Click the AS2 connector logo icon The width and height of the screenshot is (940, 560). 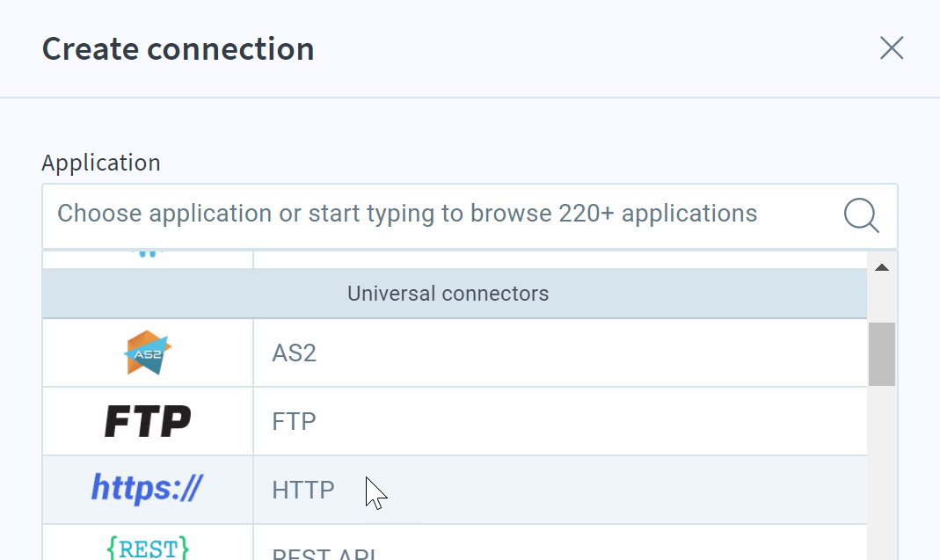[148, 353]
